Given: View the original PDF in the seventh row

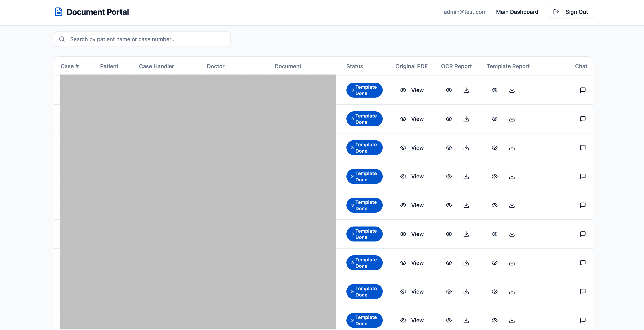Looking at the screenshot, I should coord(412,263).
